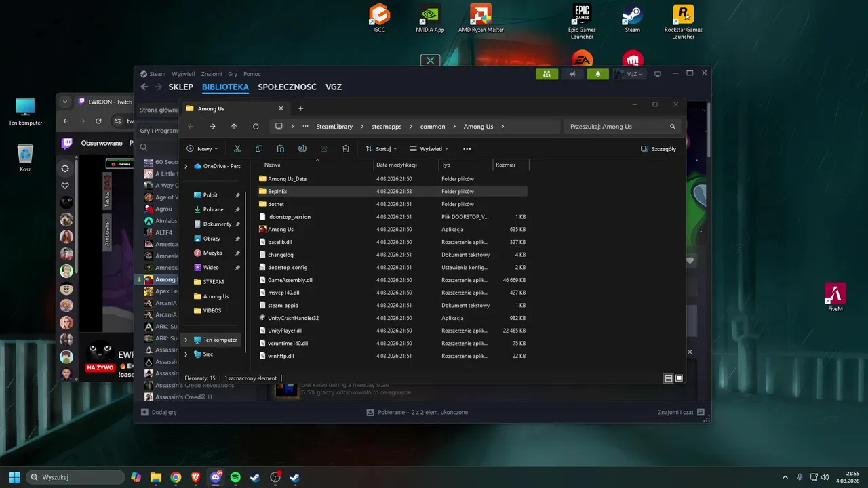Open Epic Games Launcher desktop shortcut
The width and height of the screenshot is (868, 488).
[x=582, y=22]
